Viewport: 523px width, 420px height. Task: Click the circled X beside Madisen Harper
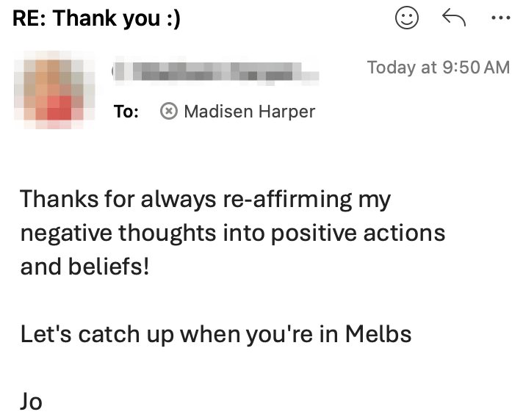169,111
